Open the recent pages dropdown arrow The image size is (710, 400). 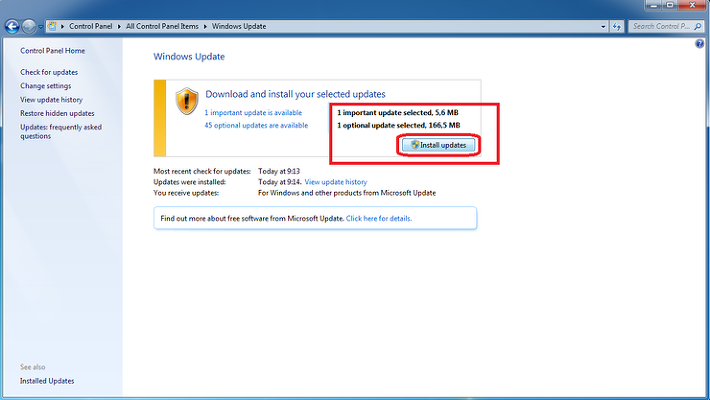[x=40, y=27]
